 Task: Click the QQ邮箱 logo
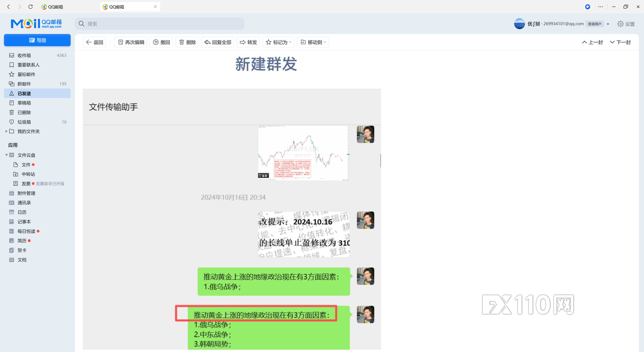point(36,23)
